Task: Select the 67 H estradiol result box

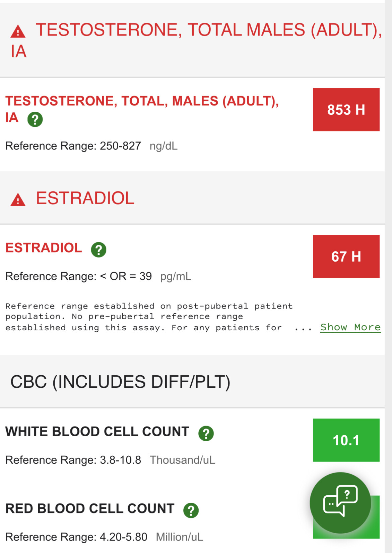Action: (346, 256)
